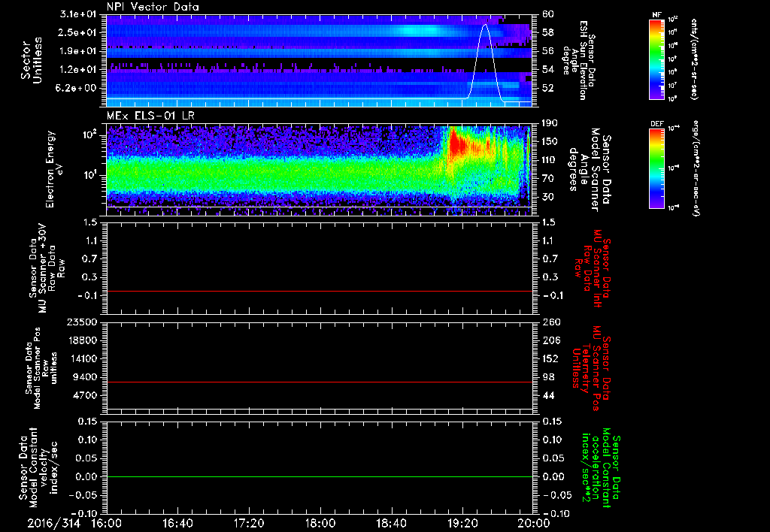770x532 pixels.
Task: Click the 10⁷ tick on NF color bar
Action: tap(672, 86)
